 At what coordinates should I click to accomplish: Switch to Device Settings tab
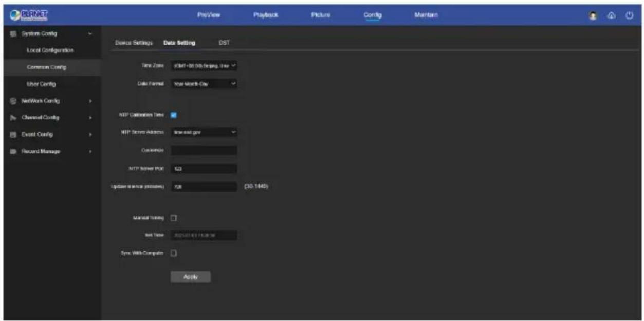point(134,43)
